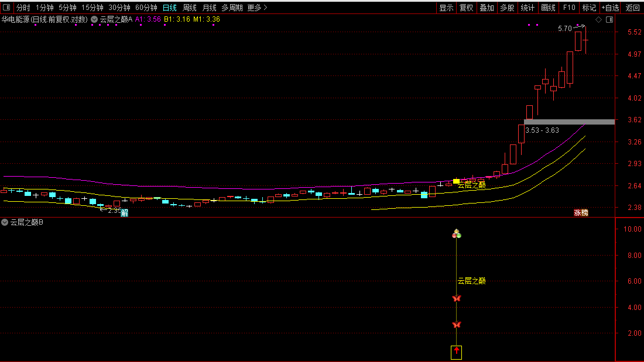Click the lower red butterfly signal icon
This screenshot has height=362, width=644.
point(456,325)
